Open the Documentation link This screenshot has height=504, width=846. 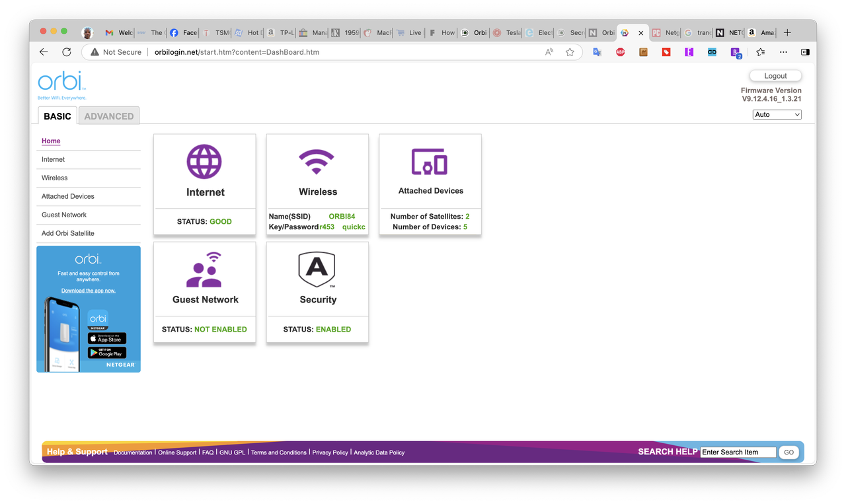point(133,452)
